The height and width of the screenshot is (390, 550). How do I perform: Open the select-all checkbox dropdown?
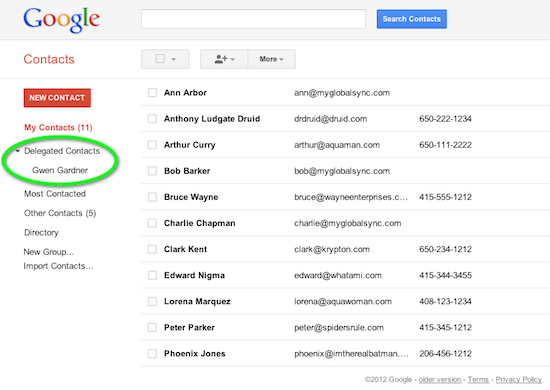point(174,59)
